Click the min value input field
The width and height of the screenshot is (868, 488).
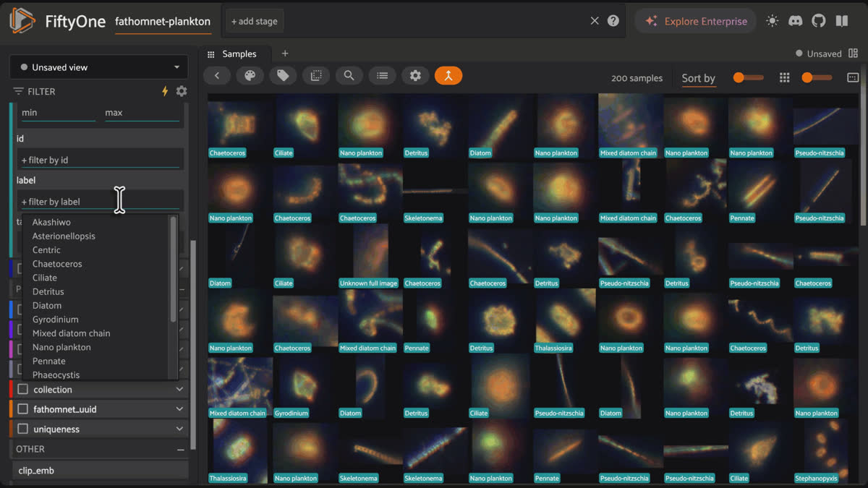click(x=58, y=112)
